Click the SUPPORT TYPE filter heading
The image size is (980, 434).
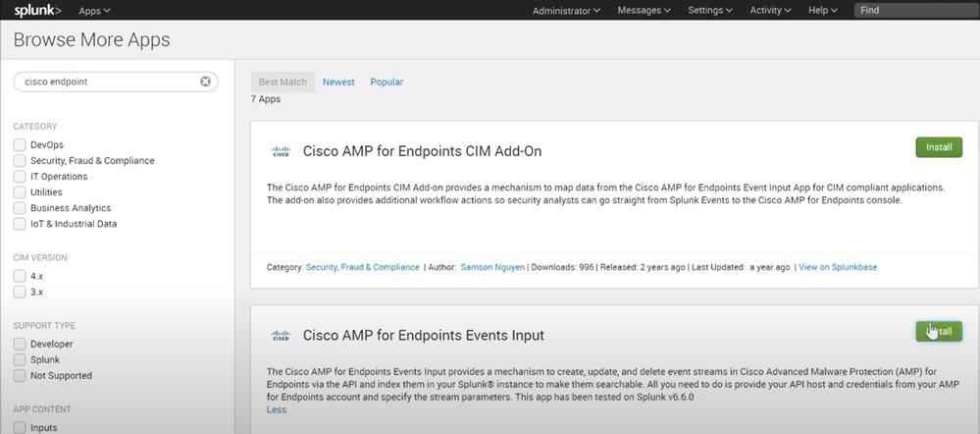pos(44,326)
